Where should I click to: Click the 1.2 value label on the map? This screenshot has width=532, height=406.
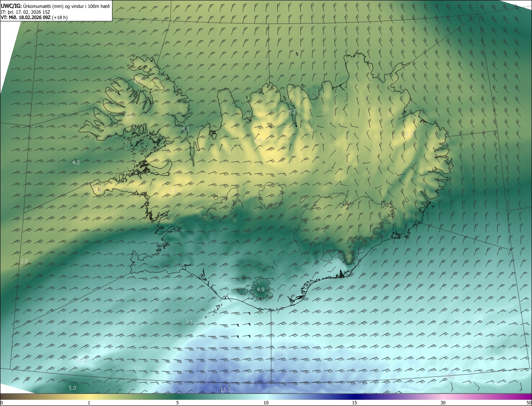(173, 190)
